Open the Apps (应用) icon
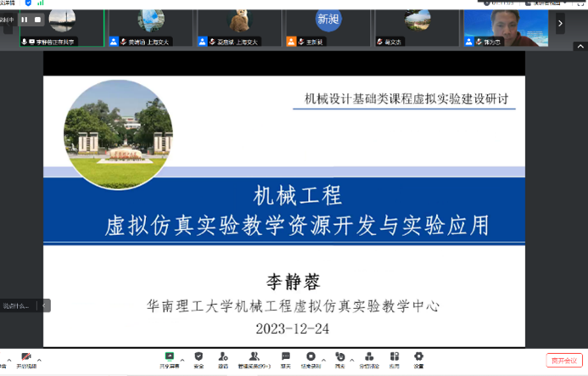The height and width of the screenshot is (376, 588). click(394, 358)
